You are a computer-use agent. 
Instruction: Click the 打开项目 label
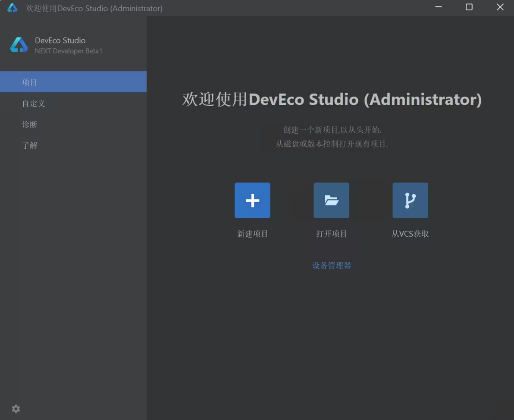(332, 234)
